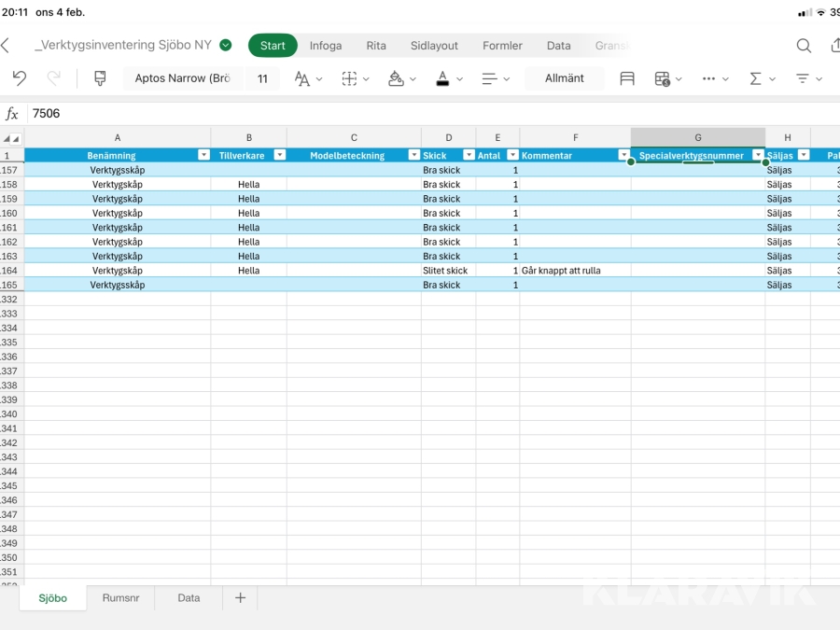840x630 pixels.
Task: Tap the font size 11 box
Action: [262, 78]
